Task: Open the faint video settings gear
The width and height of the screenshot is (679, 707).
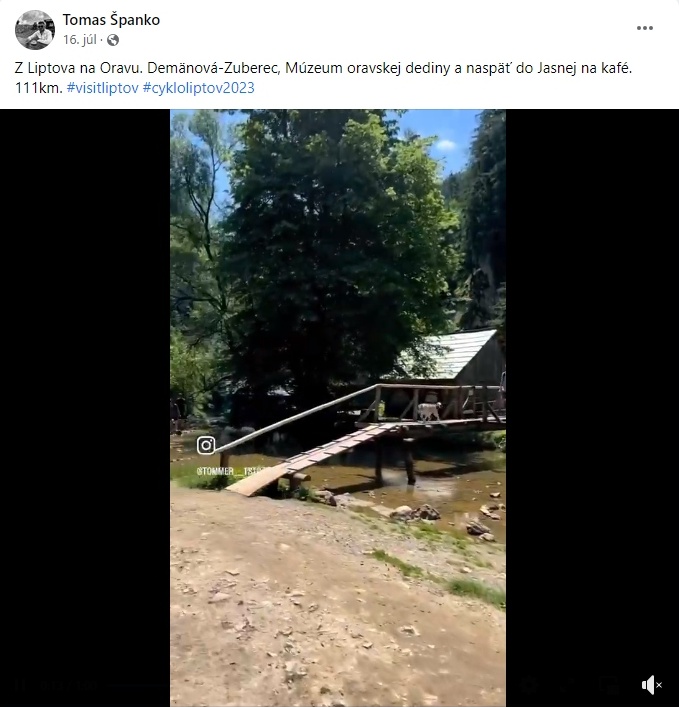Action: point(530,684)
